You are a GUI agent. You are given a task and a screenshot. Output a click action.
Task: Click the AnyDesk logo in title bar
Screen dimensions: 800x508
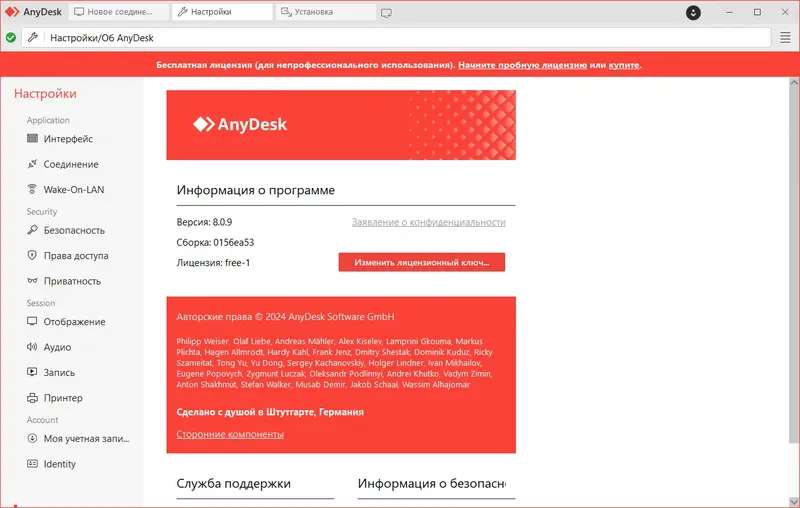[33, 12]
